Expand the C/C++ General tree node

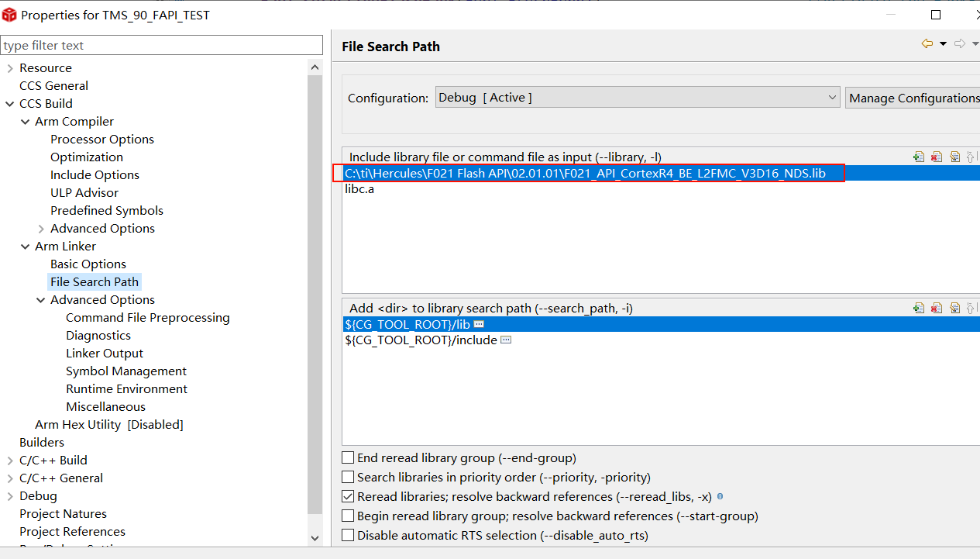click(10, 478)
